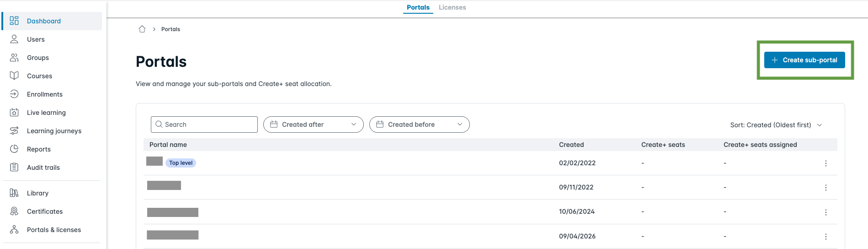Go home via breadcrumb house icon

(142, 29)
